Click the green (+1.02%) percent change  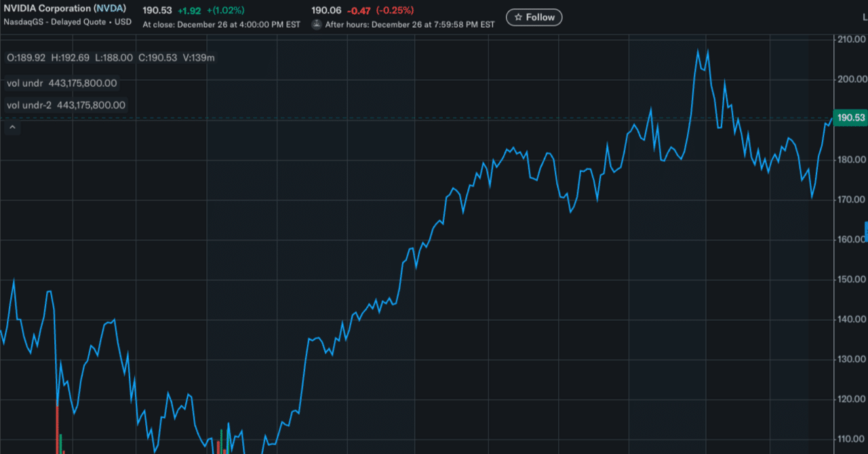point(226,10)
